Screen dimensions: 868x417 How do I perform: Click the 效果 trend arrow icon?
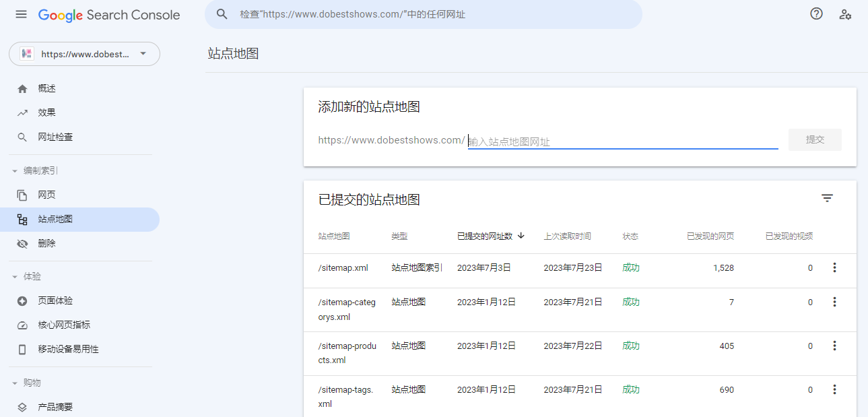(22, 113)
